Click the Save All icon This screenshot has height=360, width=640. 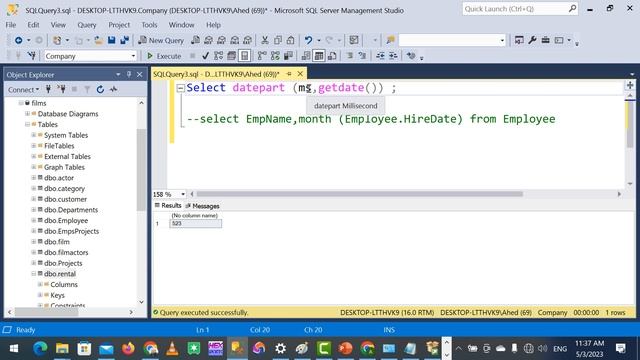124,40
